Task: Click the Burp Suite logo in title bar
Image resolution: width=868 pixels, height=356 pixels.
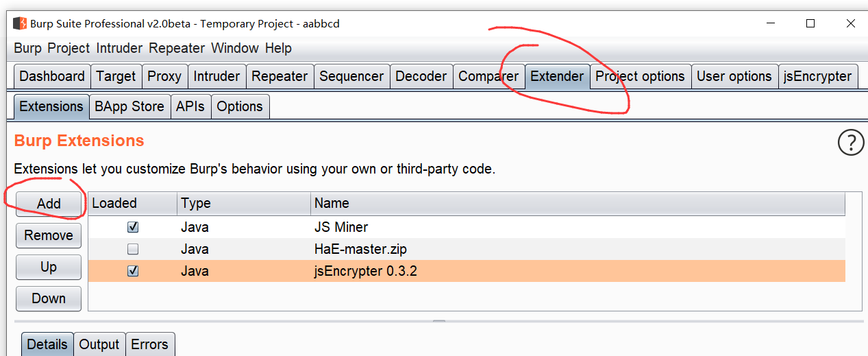Action: (x=20, y=23)
